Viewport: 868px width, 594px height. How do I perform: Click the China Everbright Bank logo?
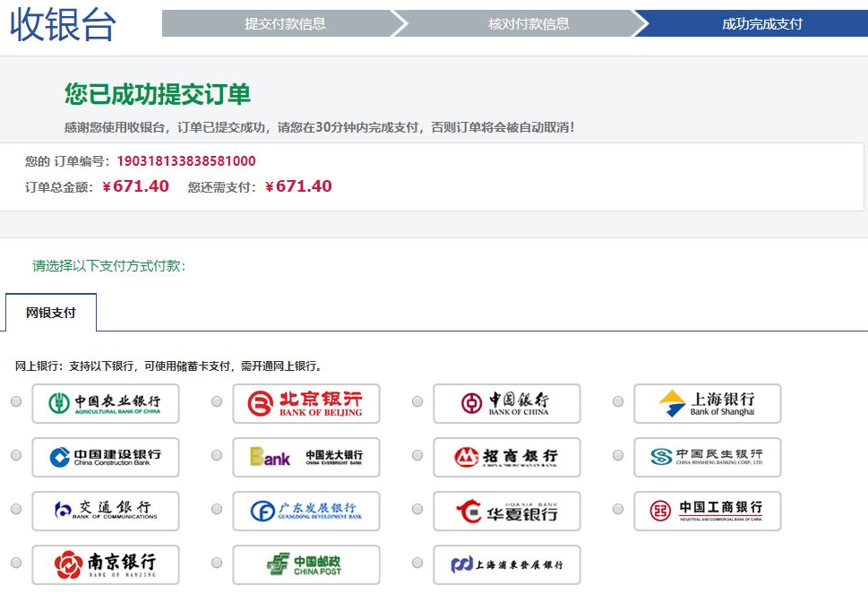point(306,457)
